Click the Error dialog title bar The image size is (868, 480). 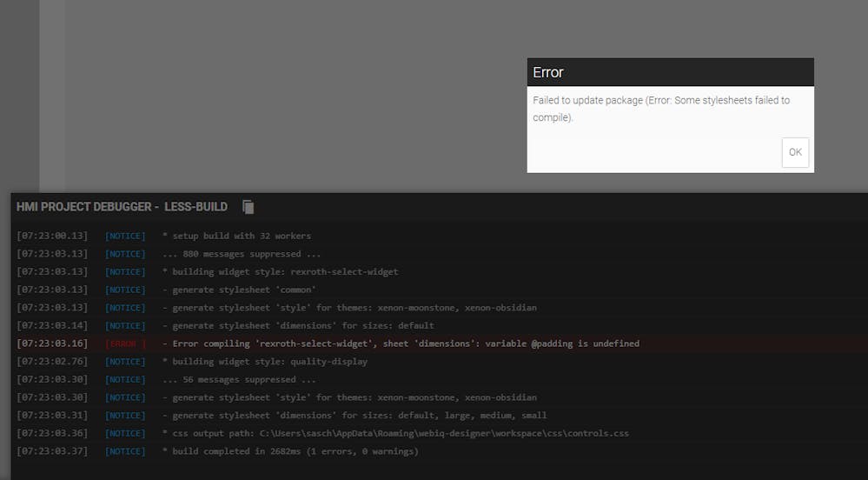click(x=670, y=72)
